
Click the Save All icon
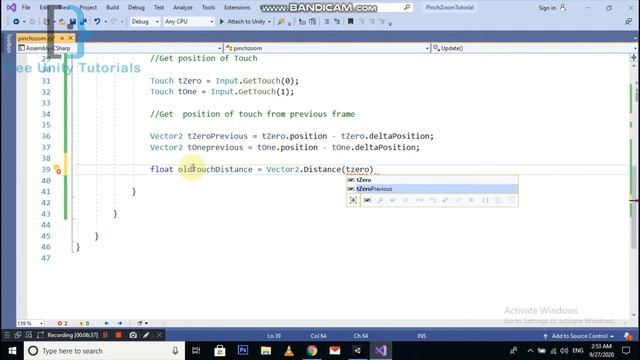click(x=83, y=22)
